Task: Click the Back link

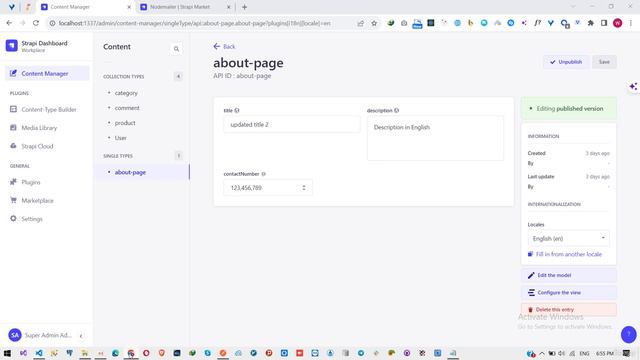Action: 224,47
